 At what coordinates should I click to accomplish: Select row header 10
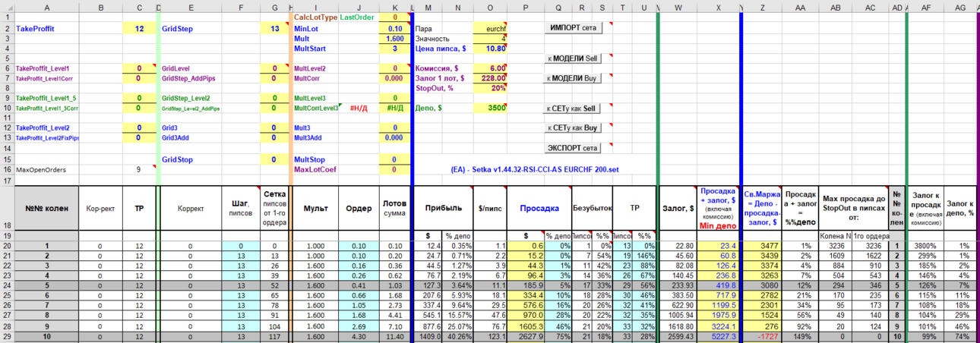pyautogui.click(x=6, y=109)
